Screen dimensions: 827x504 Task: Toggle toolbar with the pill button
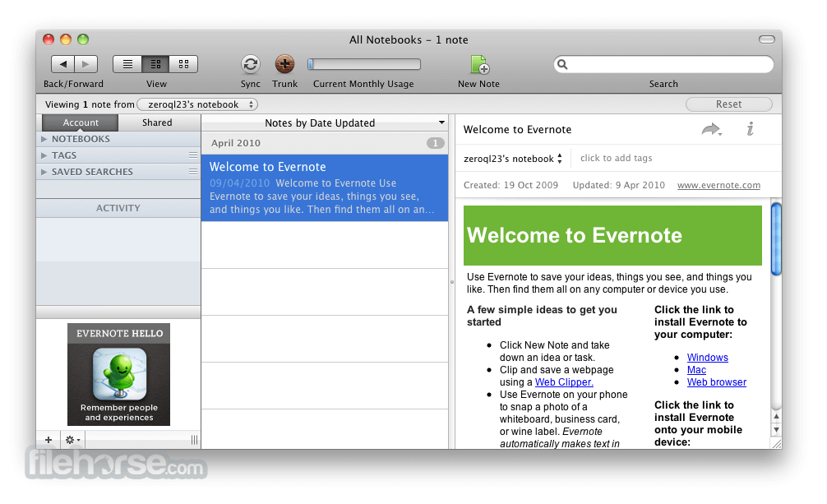pyautogui.click(x=766, y=39)
